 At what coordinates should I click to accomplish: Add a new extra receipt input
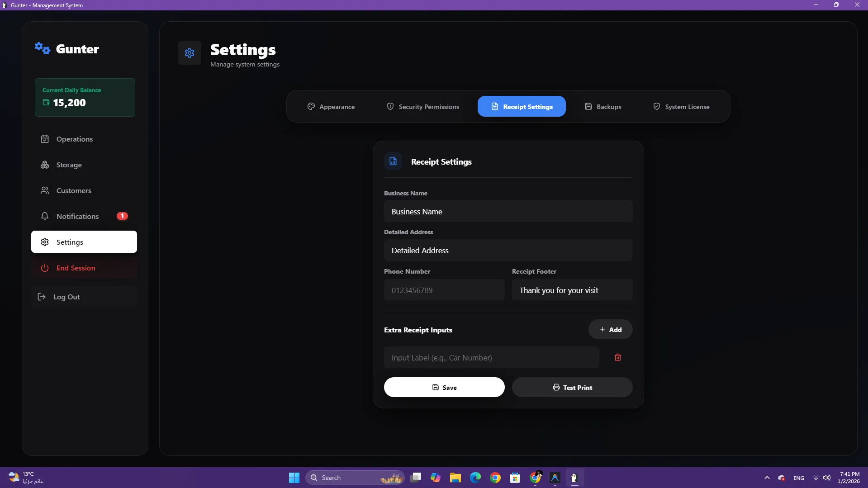click(611, 329)
